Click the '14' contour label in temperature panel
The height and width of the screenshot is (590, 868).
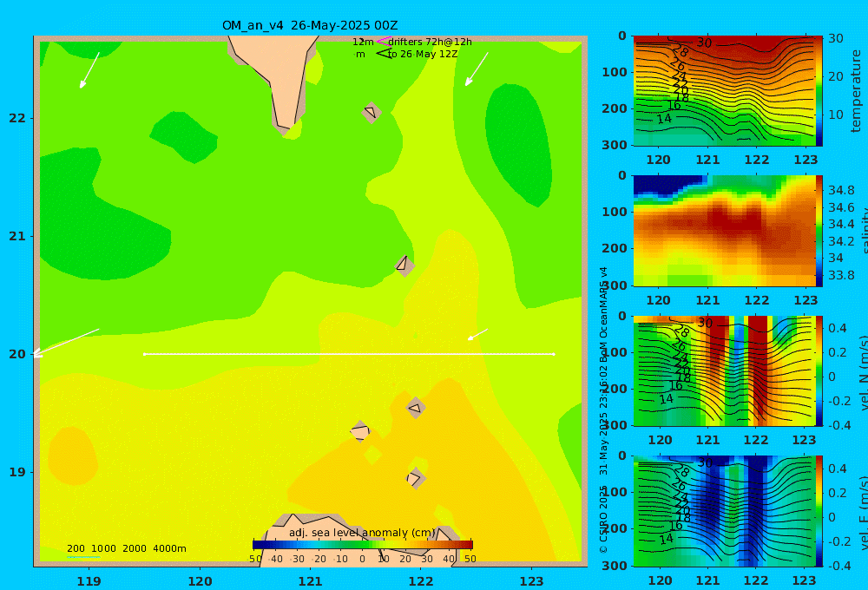click(x=664, y=119)
